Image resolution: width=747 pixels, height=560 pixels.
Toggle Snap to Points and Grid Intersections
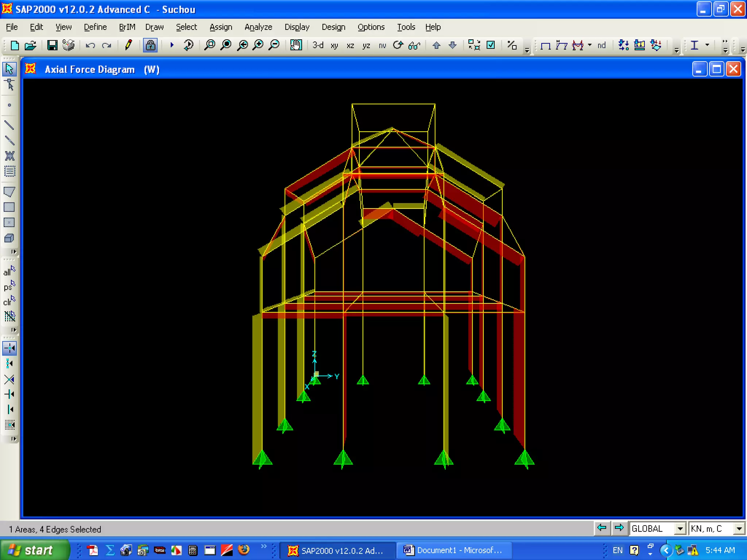click(9, 348)
